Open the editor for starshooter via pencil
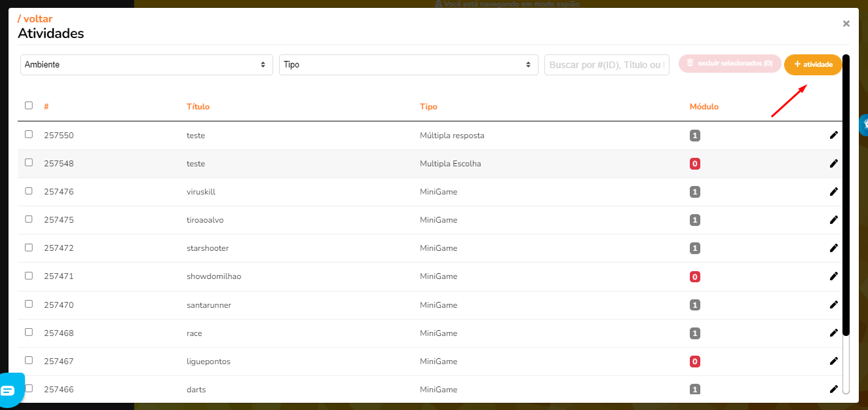This screenshot has height=410, width=868. 833,248
